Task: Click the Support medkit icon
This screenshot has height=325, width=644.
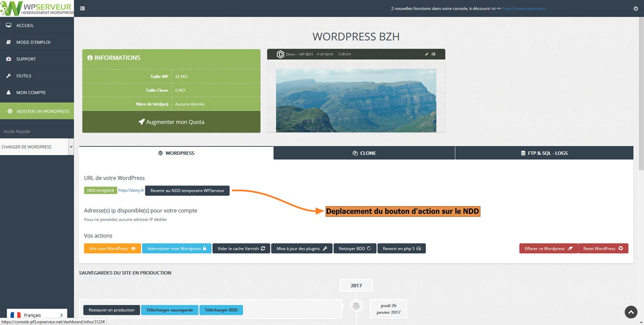Action: tap(9, 59)
